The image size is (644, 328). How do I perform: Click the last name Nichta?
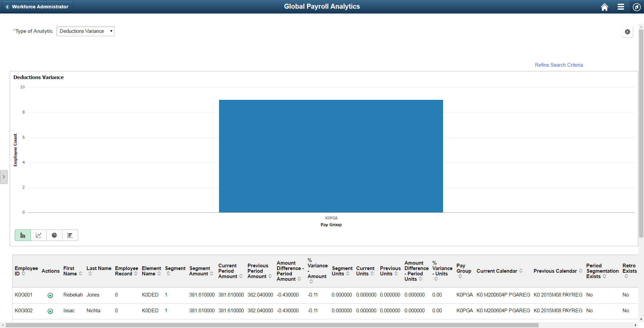coord(93,311)
